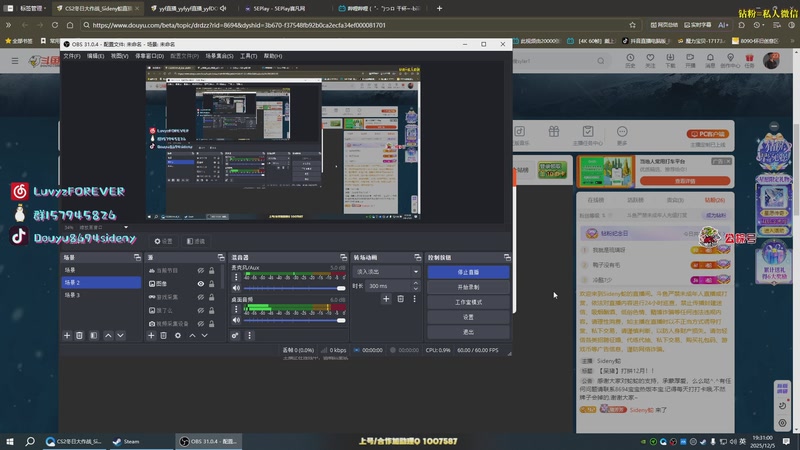Open OBS 编辑(E) menu

95,56
